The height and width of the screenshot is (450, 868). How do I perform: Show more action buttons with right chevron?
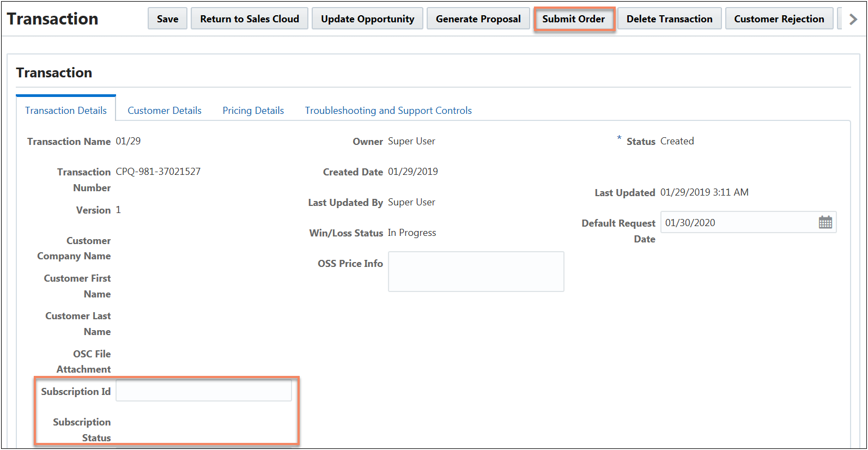click(x=853, y=19)
